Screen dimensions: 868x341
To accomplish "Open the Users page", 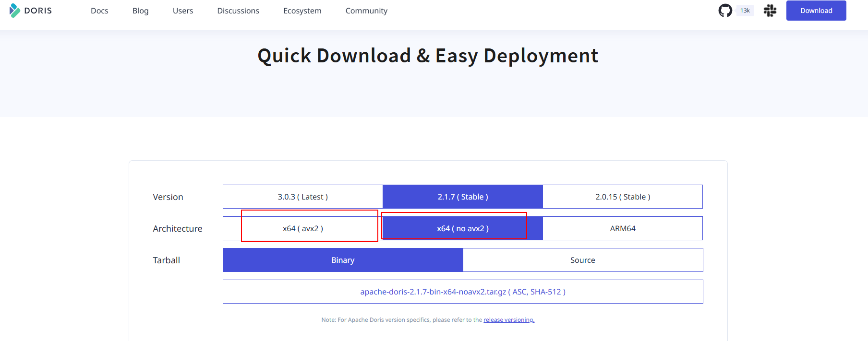I will [183, 11].
